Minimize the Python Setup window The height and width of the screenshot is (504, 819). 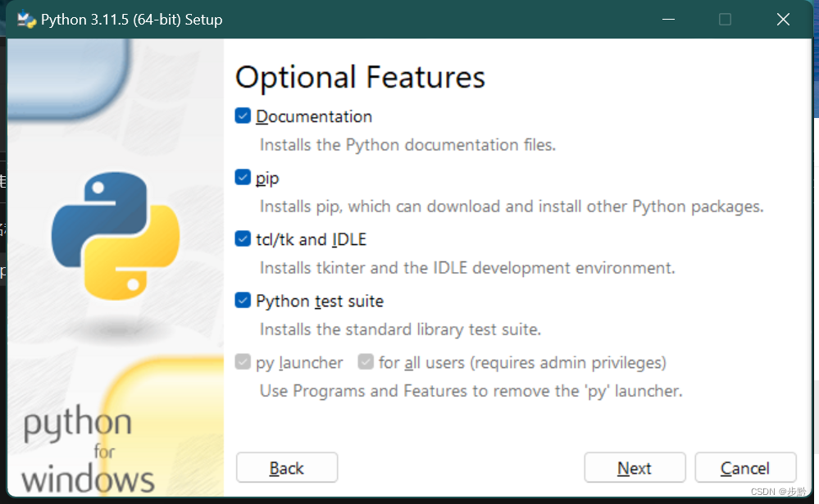669,20
